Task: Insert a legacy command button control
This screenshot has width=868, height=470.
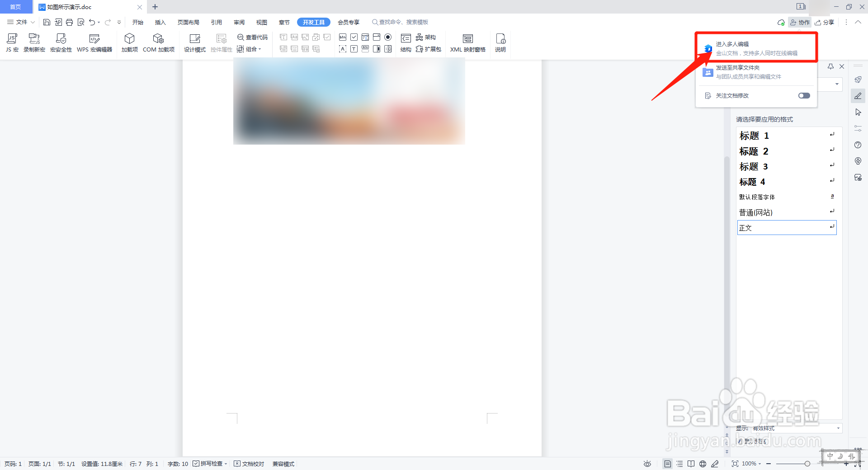Action: (x=343, y=37)
